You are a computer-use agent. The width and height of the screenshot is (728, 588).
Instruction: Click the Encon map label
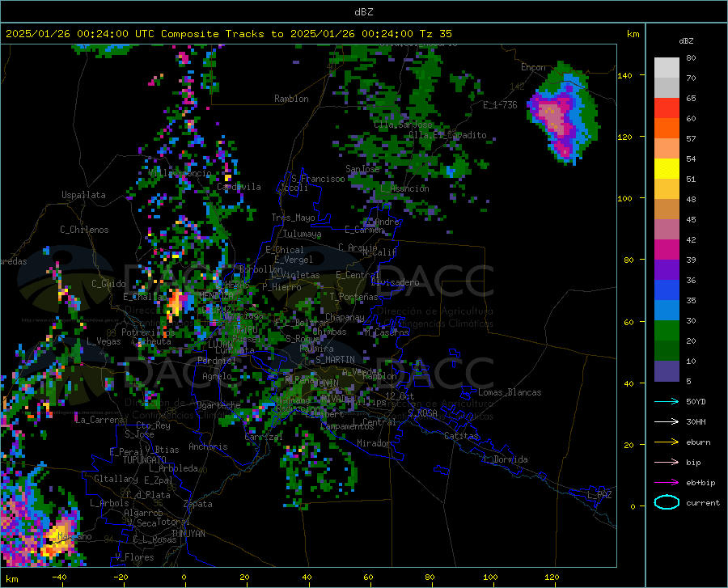point(533,67)
